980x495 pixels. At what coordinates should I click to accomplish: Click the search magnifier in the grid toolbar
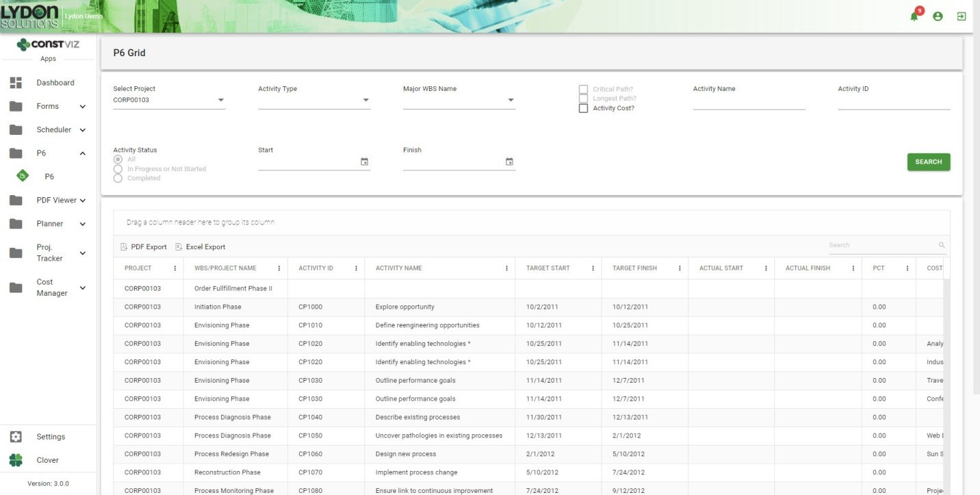941,244
